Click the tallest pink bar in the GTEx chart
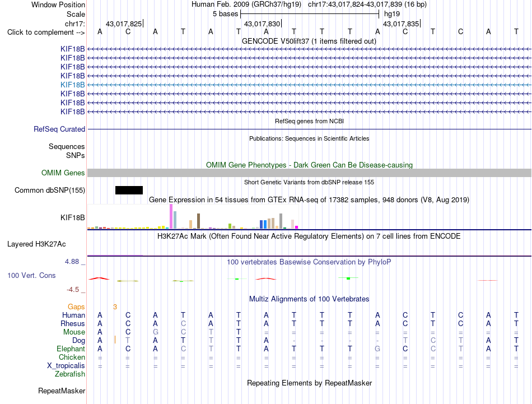 coord(171,216)
